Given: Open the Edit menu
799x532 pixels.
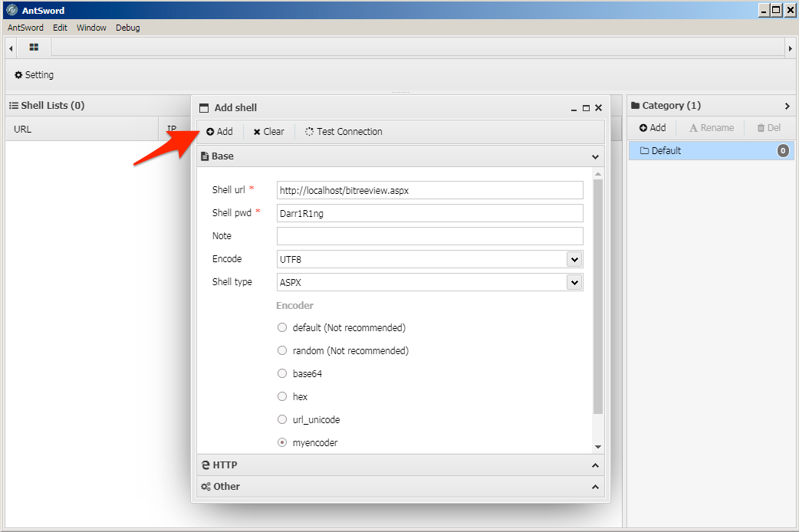Looking at the screenshot, I should (x=60, y=28).
